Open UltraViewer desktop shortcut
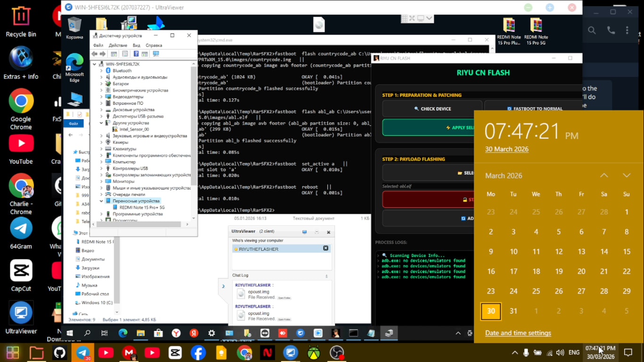This screenshot has width=644, height=362. click(21, 318)
